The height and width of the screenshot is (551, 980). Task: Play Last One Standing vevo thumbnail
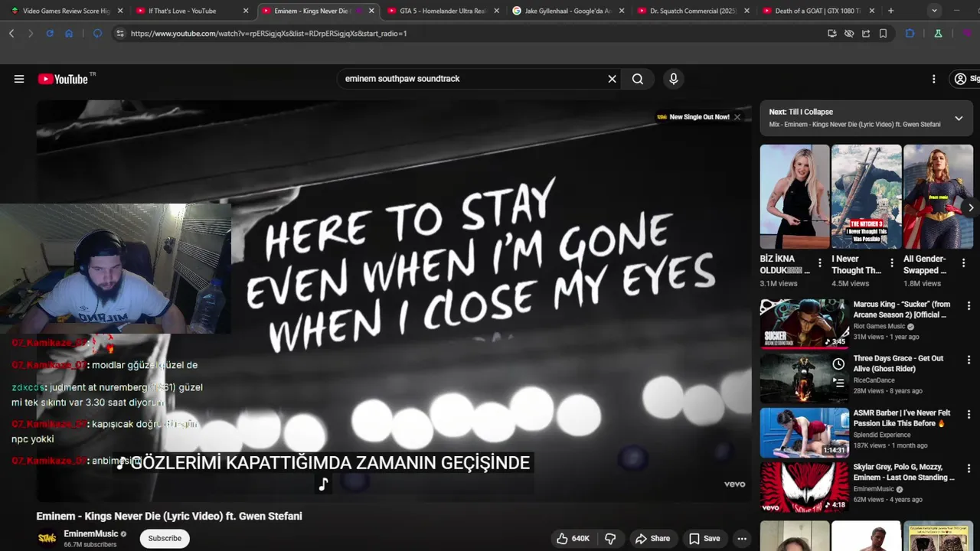(804, 487)
